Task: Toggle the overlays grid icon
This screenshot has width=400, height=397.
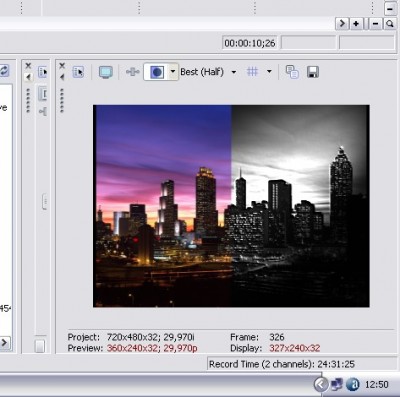Action: click(252, 72)
